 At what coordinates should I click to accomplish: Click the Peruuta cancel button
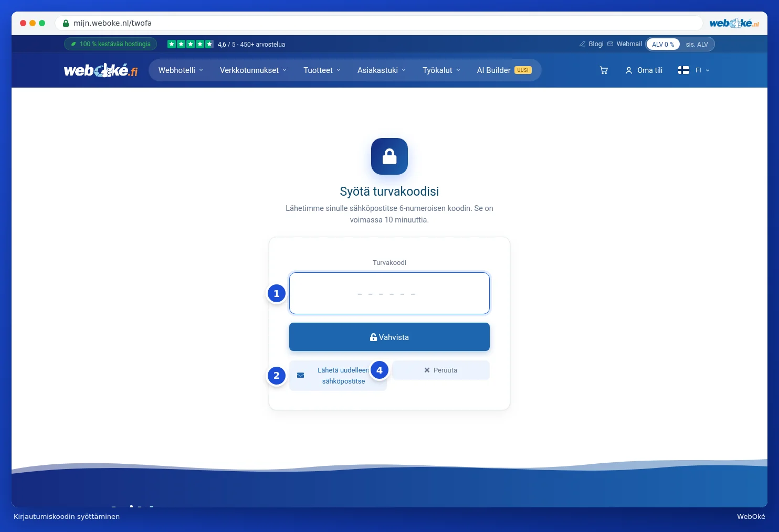click(441, 370)
